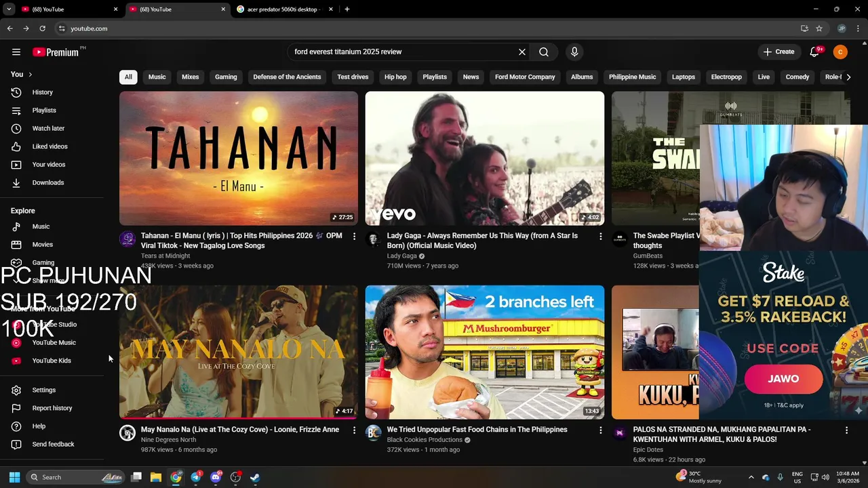Click the browser address bar
Image resolution: width=868 pixels, height=488 pixels.
coord(427,28)
